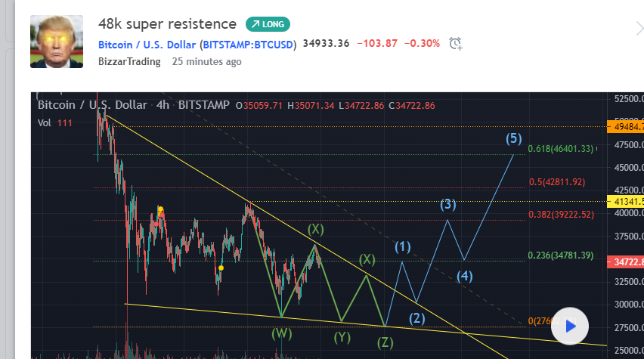Click the right chevron arrow at top
This screenshot has width=644, height=359.
pos(638,29)
